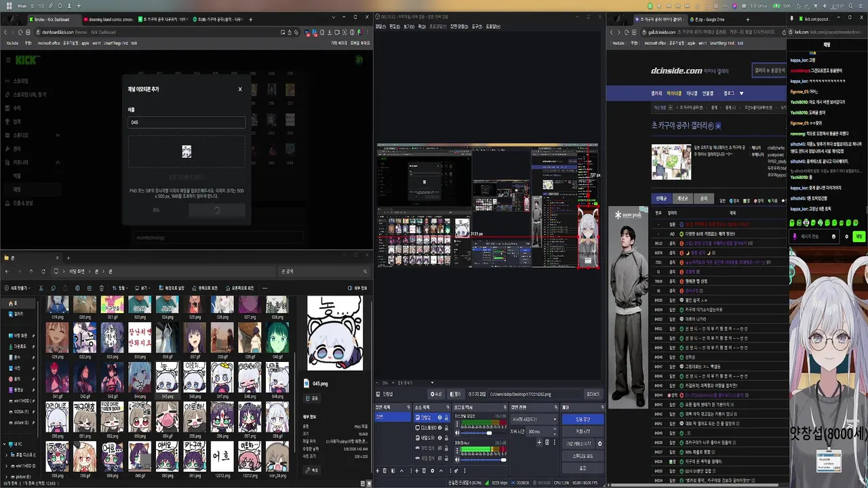Open the SmartThings Find bookmark
Viewport: 868px width, 488px height.
(116, 43)
